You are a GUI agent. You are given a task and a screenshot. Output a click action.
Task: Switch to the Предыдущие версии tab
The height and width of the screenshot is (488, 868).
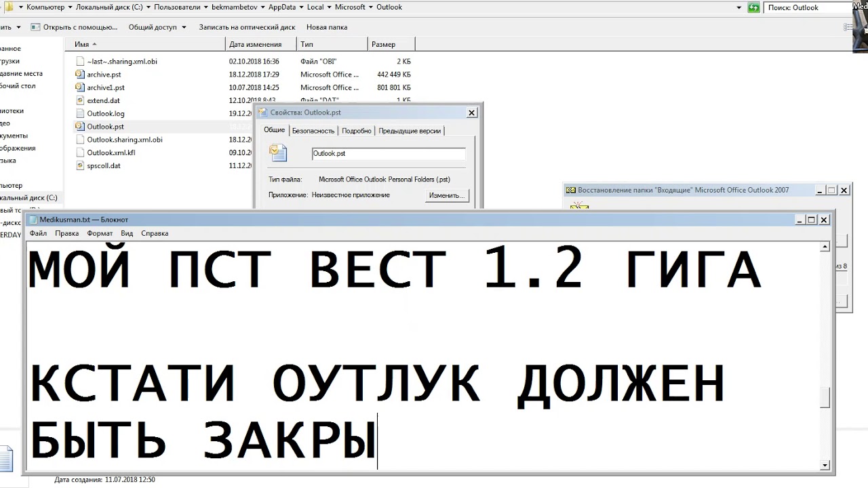coord(410,131)
